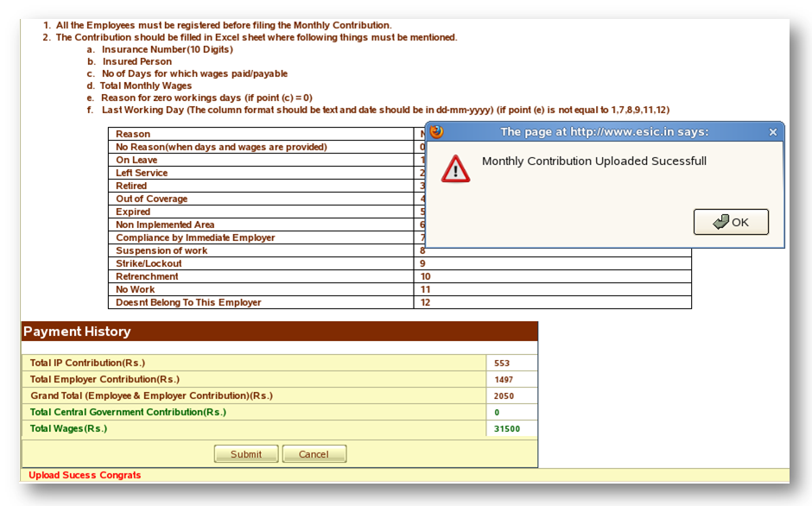Select the Payment History header bar
The image size is (812, 506).
(x=78, y=332)
